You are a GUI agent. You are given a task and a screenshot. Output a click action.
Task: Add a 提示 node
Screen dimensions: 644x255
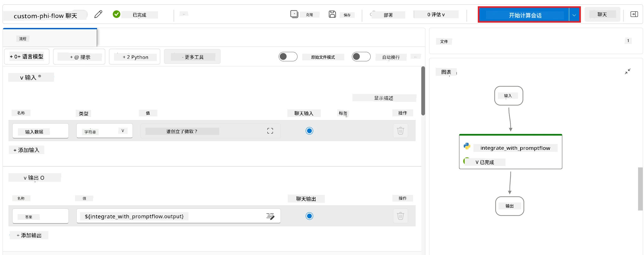79,57
